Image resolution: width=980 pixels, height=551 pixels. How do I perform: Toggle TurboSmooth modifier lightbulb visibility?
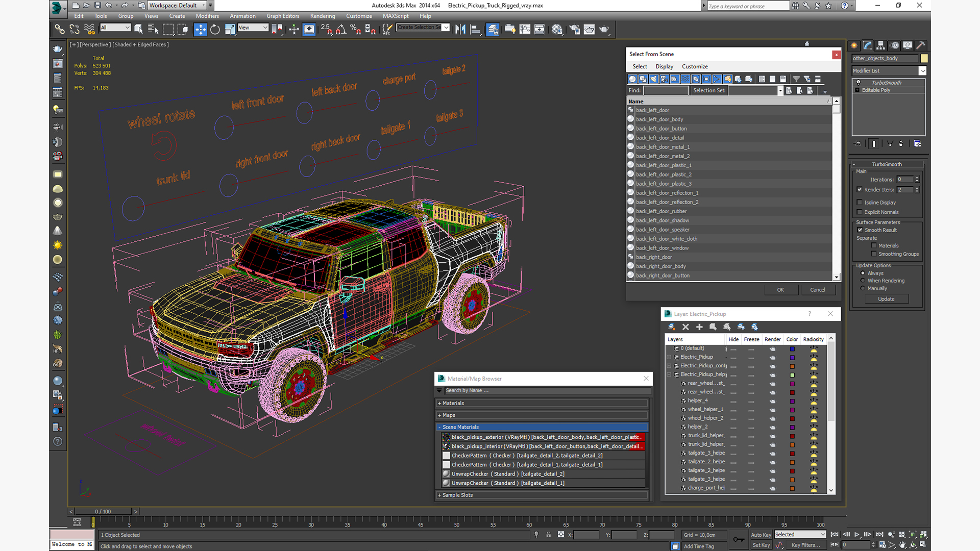tap(858, 83)
